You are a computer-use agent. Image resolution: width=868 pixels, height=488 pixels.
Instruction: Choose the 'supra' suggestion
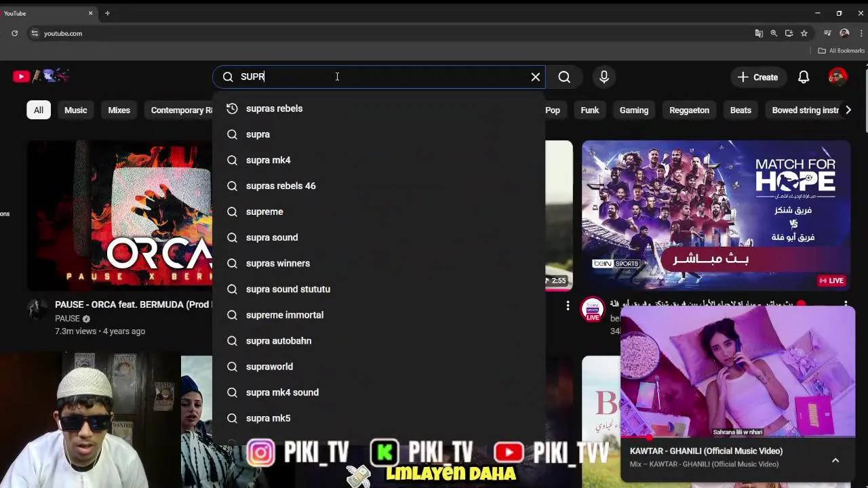tap(379, 134)
